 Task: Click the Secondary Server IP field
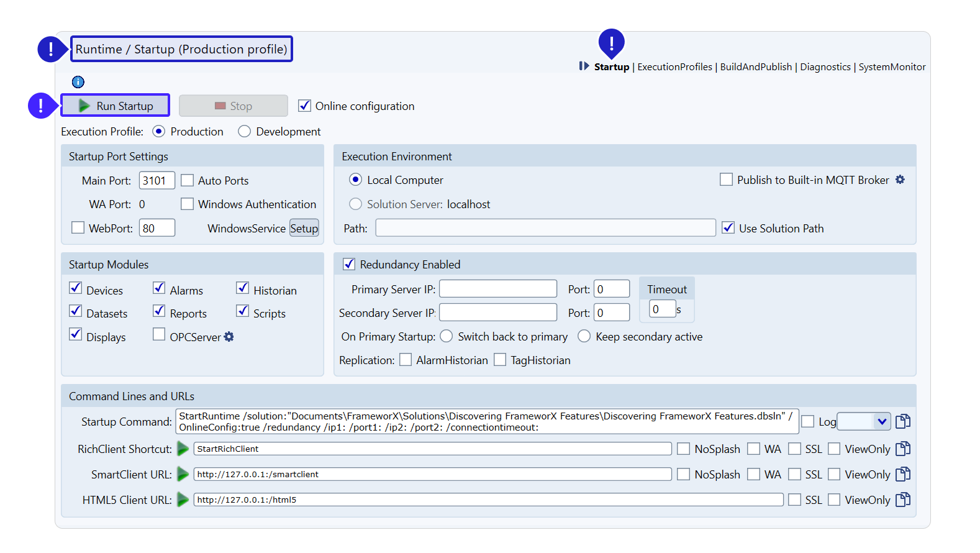(498, 312)
